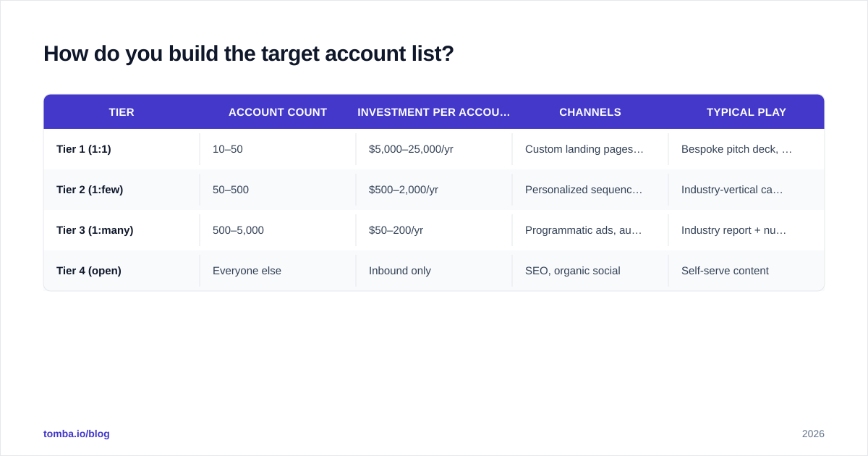Click the 2026 footer year

pyautogui.click(x=813, y=434)
